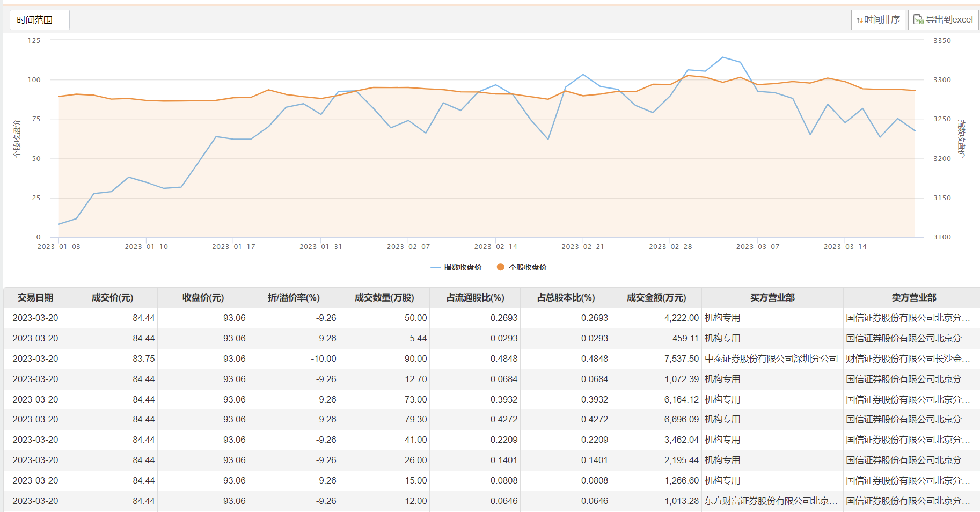Select the 收盘价(元) column header
Image resolution: width=980 pixels, height=512 pixels.
[x=203, y=298]
